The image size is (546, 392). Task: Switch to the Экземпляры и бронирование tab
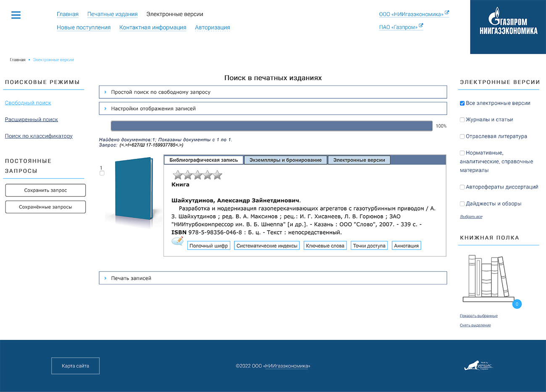[x=286, y=160]
